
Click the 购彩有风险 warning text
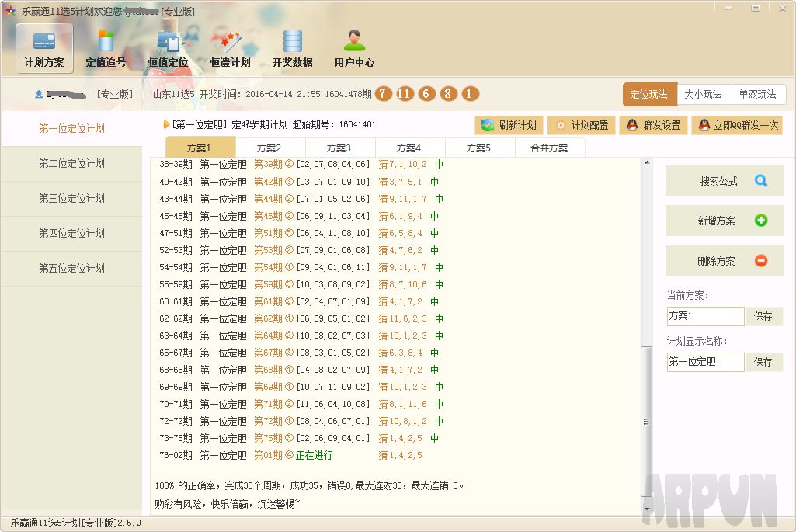point(228,504)
